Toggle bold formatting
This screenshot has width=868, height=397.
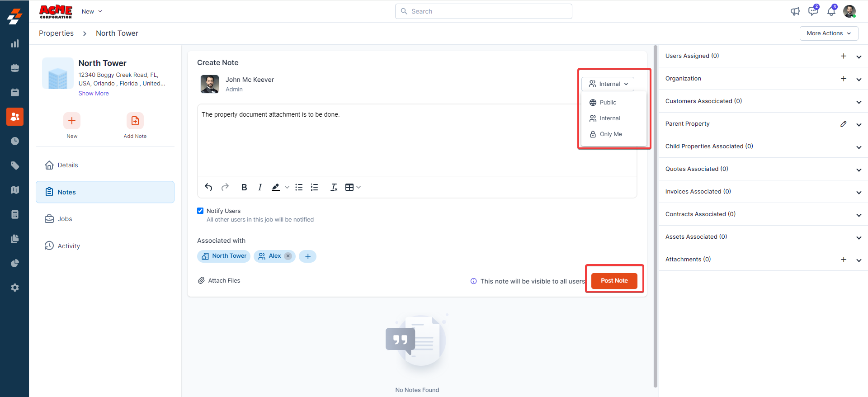(x=244, y=187)
